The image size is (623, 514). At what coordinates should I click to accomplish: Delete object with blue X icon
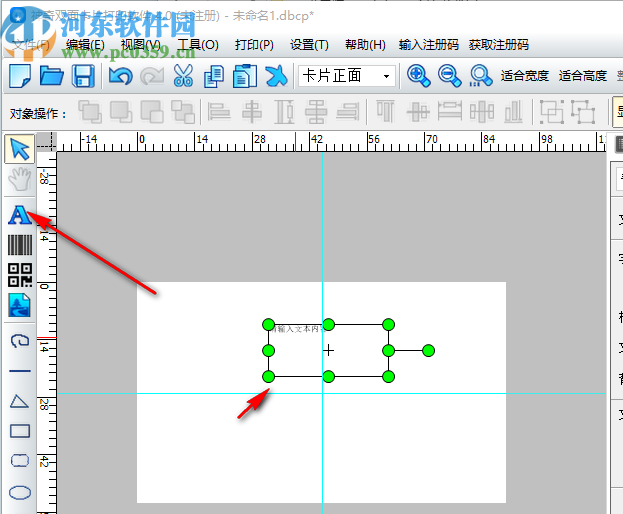point(276,75)
